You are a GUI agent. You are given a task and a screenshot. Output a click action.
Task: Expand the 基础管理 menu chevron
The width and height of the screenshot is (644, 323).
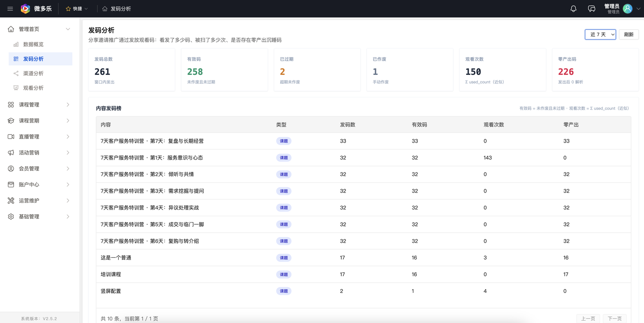coord(68,216)
